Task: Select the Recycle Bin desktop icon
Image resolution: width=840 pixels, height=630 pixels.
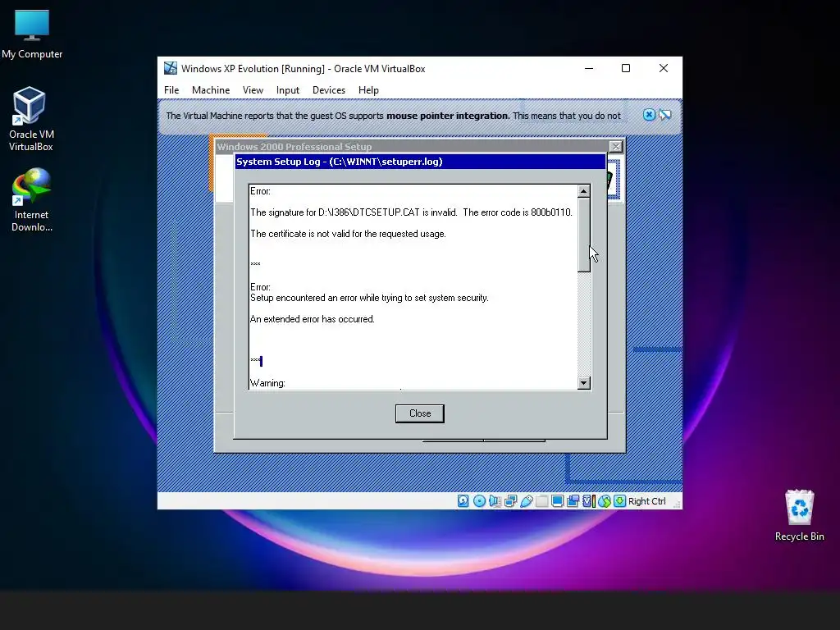Action: tap(799, 515)
